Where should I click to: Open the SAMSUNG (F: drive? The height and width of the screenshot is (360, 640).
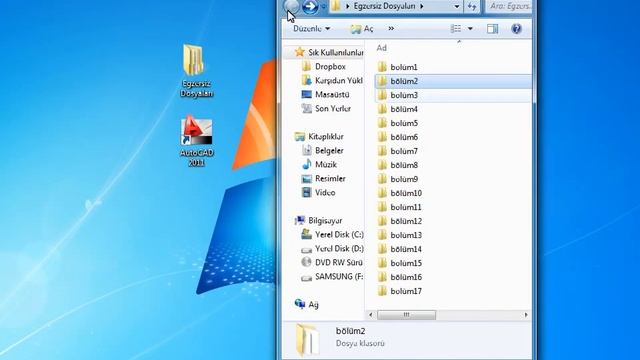click(x=332, y=277)
